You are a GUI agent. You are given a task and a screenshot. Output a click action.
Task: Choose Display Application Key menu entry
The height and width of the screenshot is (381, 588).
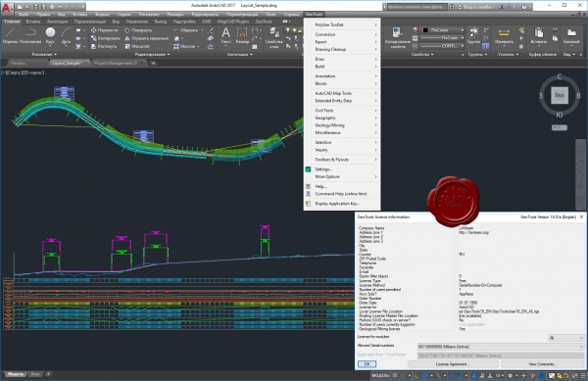[342, 204]
